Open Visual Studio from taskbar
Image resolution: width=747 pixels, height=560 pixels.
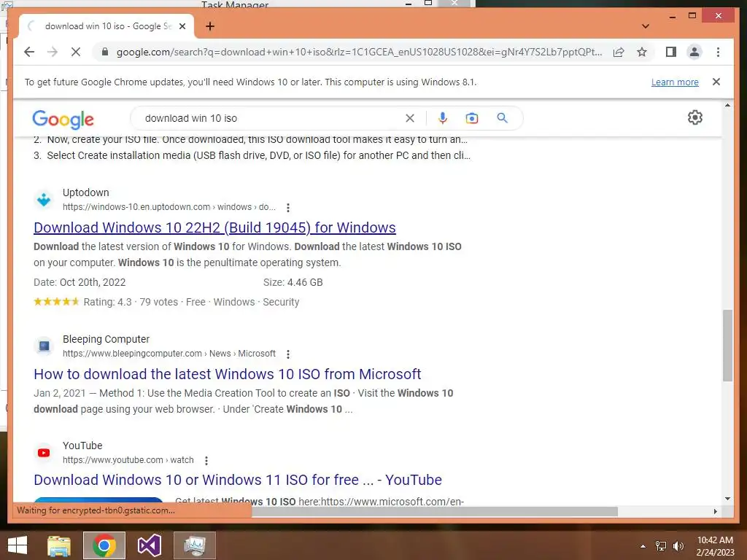149,545
